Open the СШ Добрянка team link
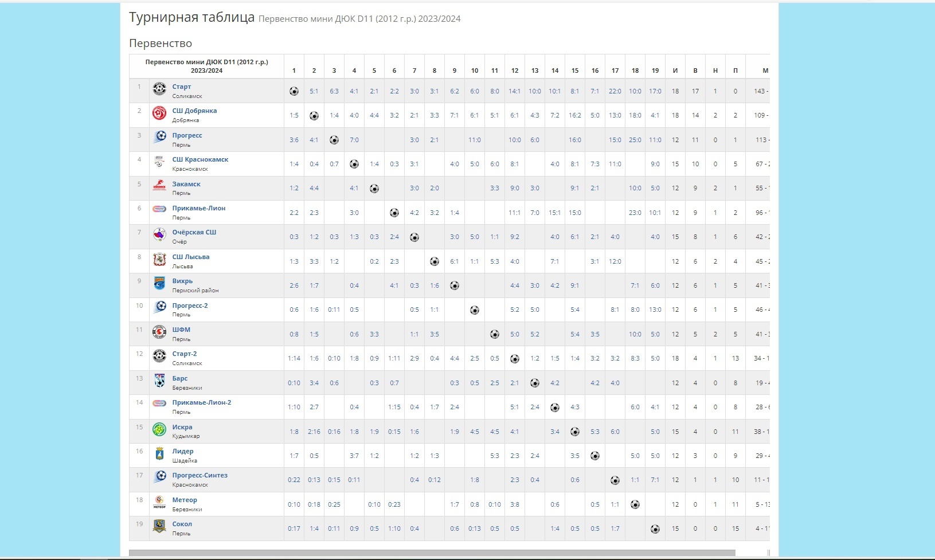The height and width of the screenshot is (560, 935). [x=194, y=111]
